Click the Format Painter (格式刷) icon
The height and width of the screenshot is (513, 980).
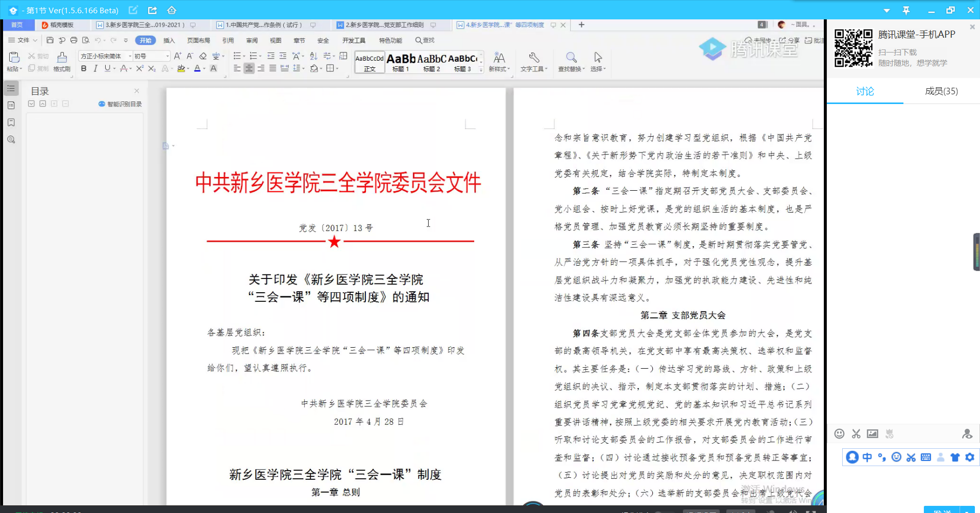pyautogui.click(x=62, y=61)
